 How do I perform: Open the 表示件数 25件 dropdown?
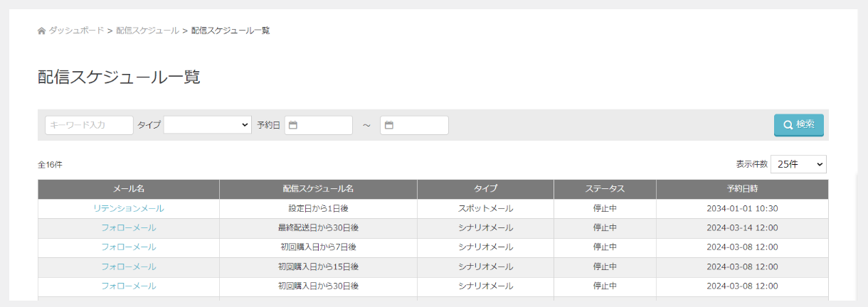point(798,164)
